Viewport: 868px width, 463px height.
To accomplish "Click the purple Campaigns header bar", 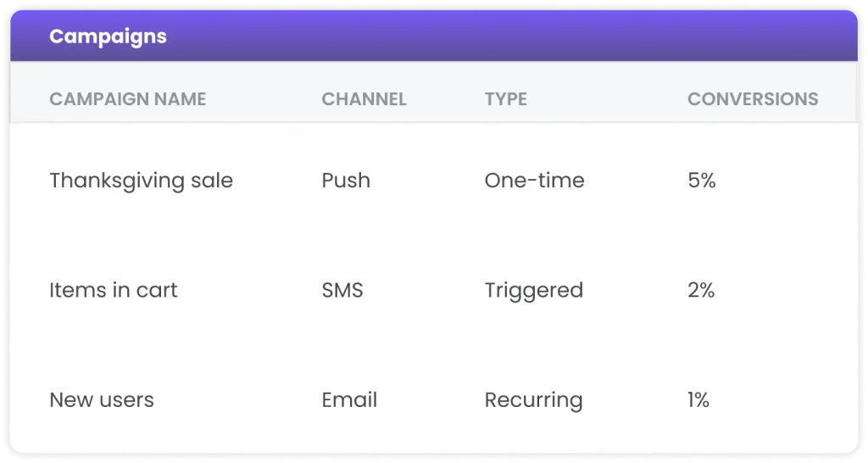I will tap(434, 36).
